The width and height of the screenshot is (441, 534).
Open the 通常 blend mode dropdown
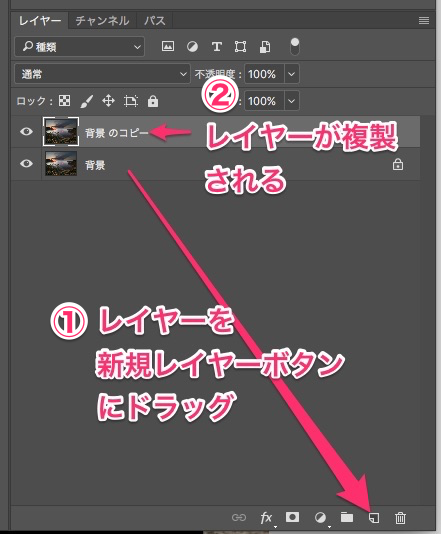[x=102, y=74]
